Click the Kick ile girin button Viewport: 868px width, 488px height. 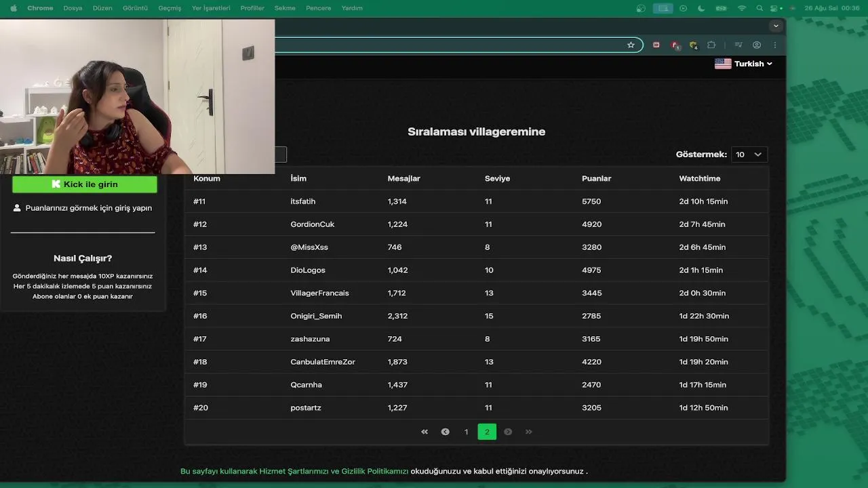85,184
